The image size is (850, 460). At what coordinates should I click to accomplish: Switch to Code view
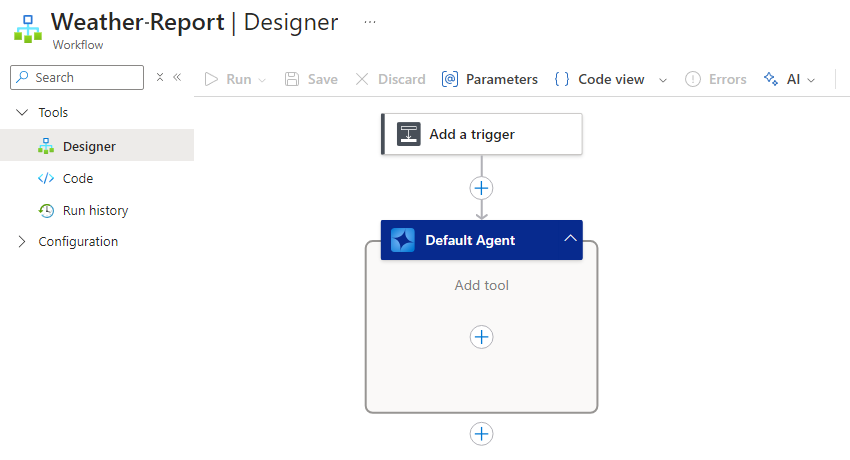[600, 79]
